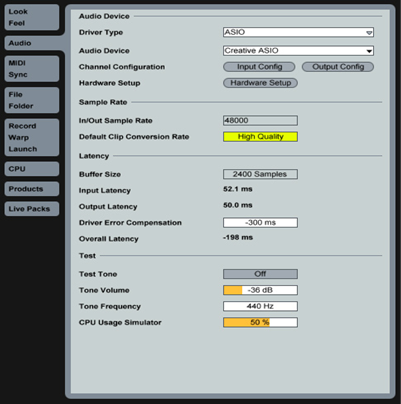Open the Products tab
This screenshot has width=401, height=404.
(32, 189)
